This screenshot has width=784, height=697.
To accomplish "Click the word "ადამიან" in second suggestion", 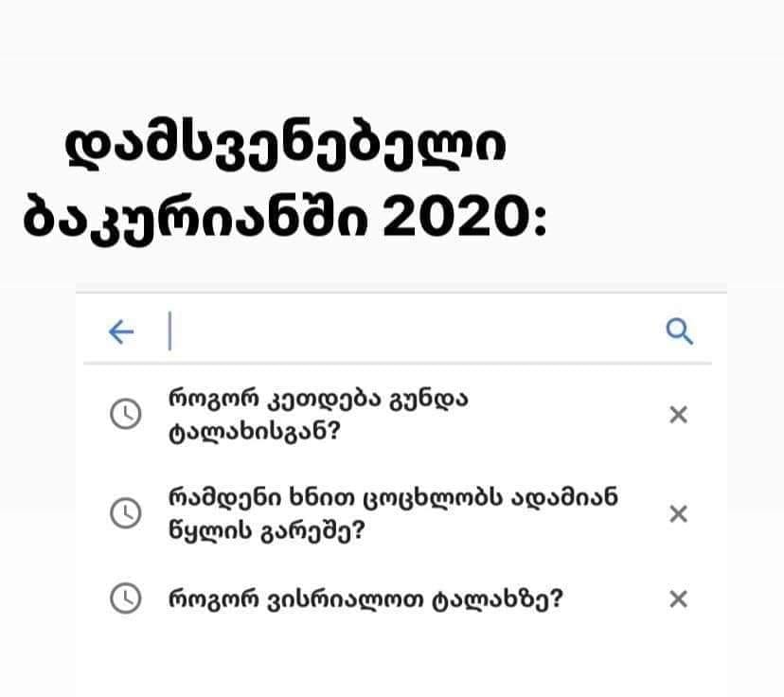I will coord(565,498).
